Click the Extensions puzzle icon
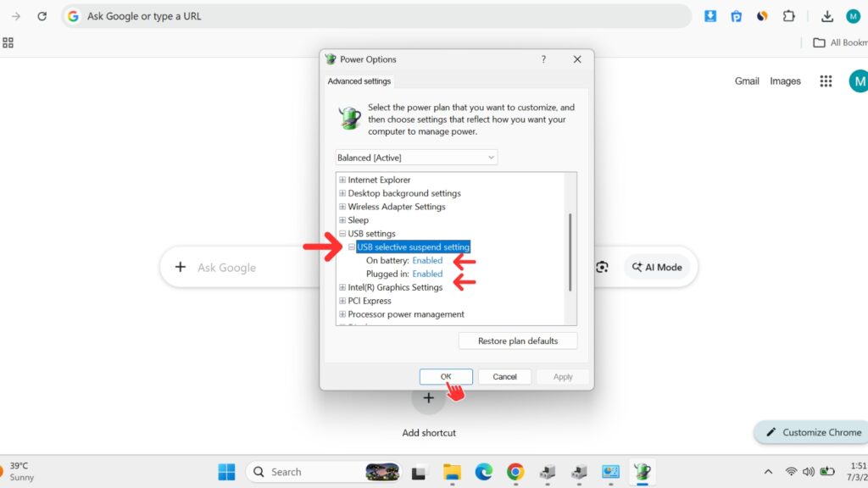Viewport: 868px width, 488px height. pyautogui.click(x=789, y=16)
